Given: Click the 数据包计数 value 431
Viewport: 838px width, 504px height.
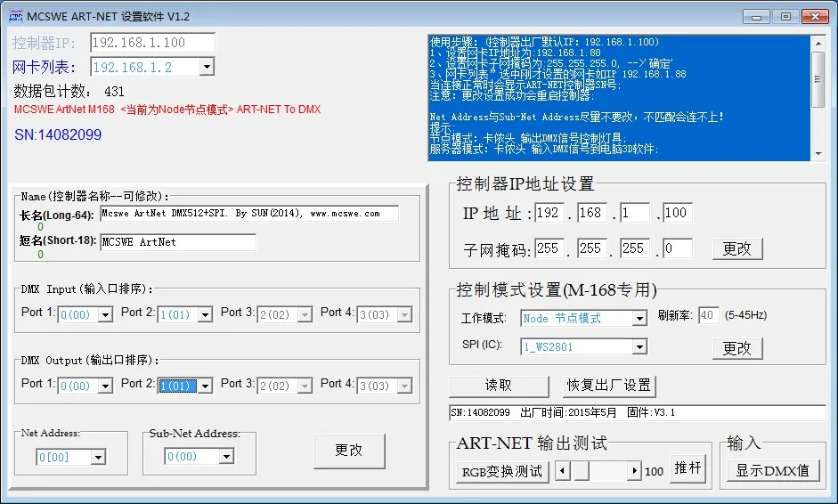Looking at the screenshot, I should click(x=114, y=92).
